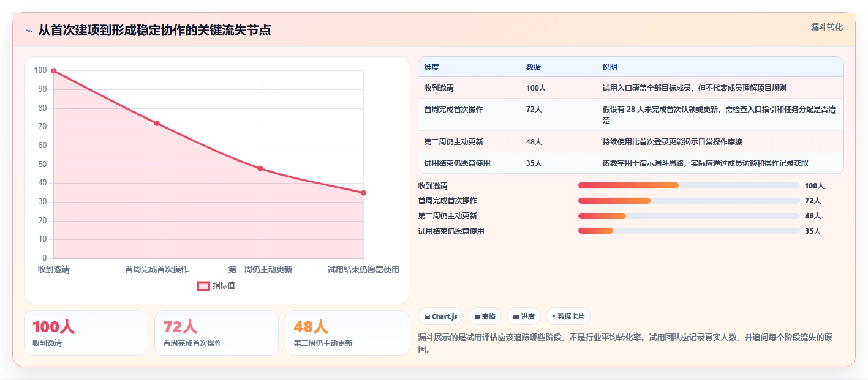868x380 pixels.
Task: Click the description starting 持续使用比首次登录
Action: coord(672,142)
